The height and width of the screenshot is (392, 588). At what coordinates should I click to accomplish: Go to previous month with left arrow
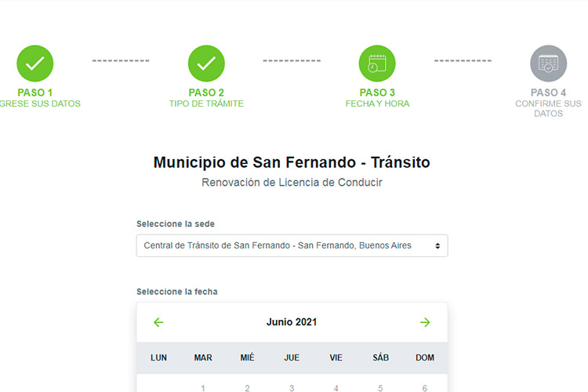(158, 322)
